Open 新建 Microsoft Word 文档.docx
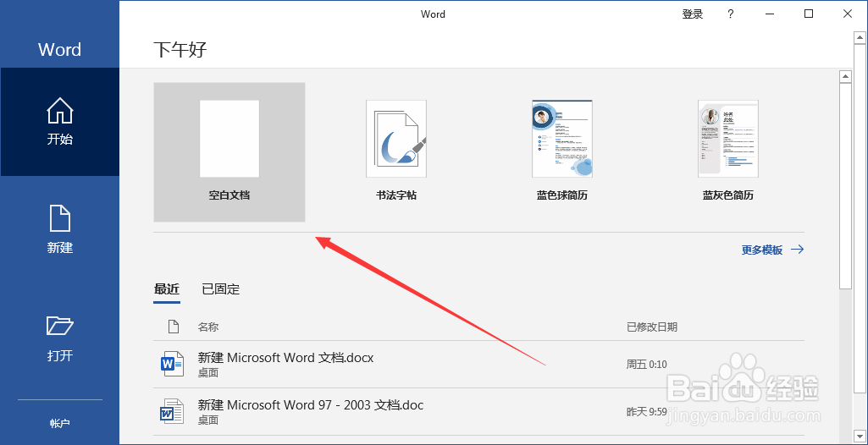Viewport: 868px width, 445px height. pyautogui.click(x=478, y=365)
